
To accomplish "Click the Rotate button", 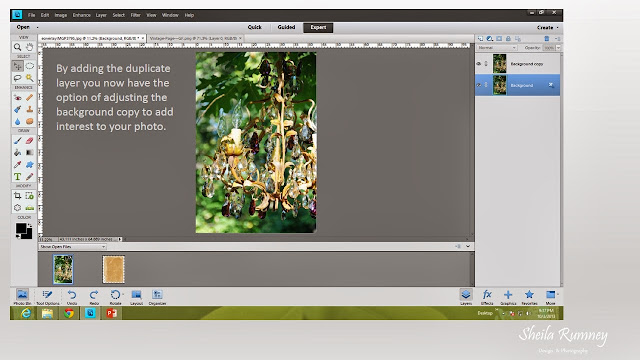I will point(116,297).
